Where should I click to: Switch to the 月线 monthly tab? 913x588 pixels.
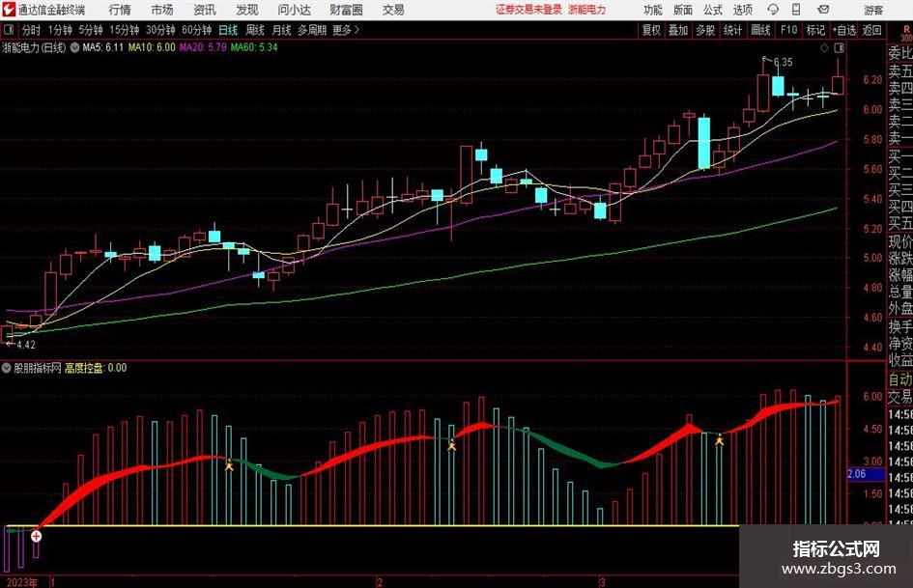click(x=281, y=30)
